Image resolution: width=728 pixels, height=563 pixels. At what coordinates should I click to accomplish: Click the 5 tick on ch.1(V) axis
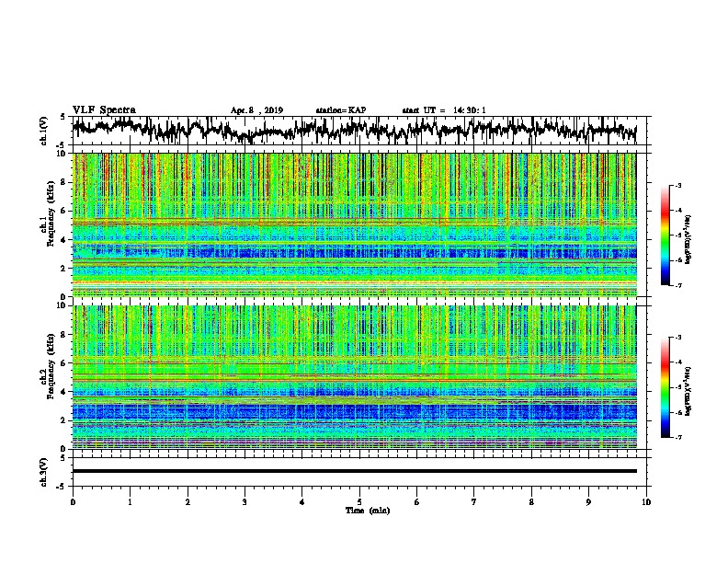point(63,117)
